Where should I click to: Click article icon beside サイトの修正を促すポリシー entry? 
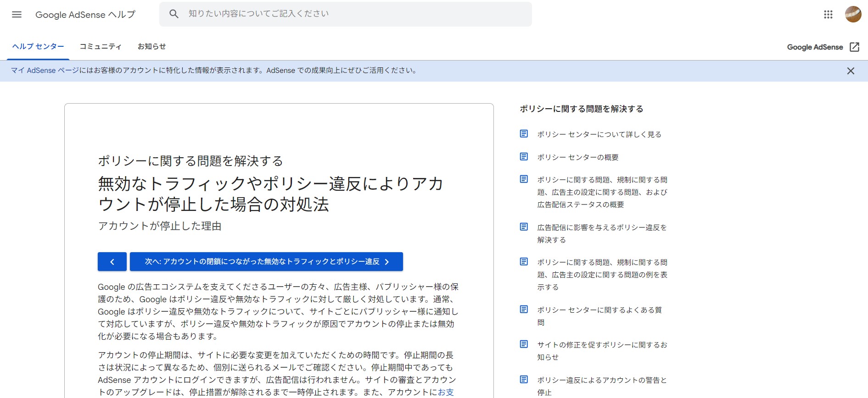pos(524,344)
